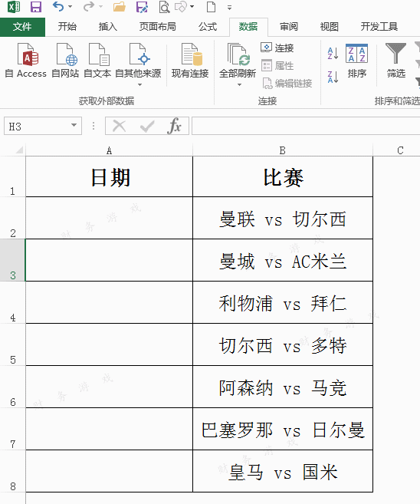Select cell 利物浦 vs 拜仁
420x504 pixels.
click(283, 302)
